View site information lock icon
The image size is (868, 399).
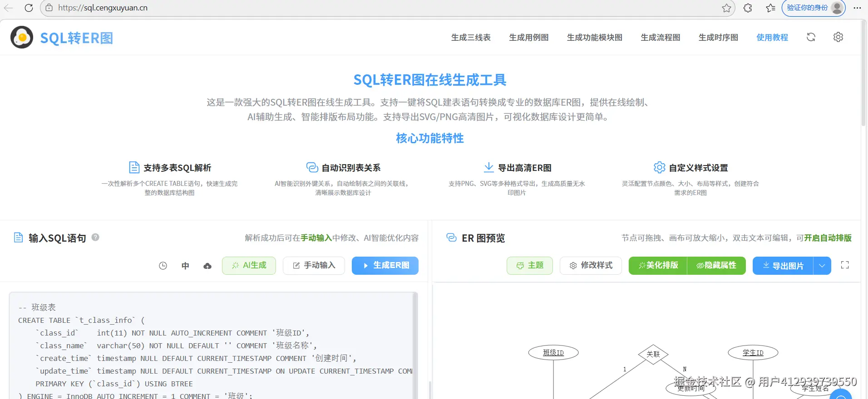tap(49, 8)
